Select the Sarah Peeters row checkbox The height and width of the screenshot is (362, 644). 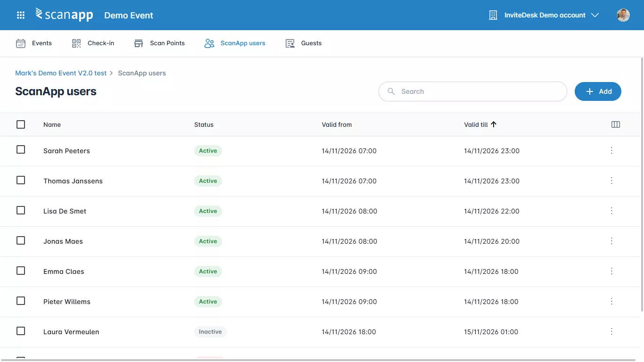click(x=21, y=149)
